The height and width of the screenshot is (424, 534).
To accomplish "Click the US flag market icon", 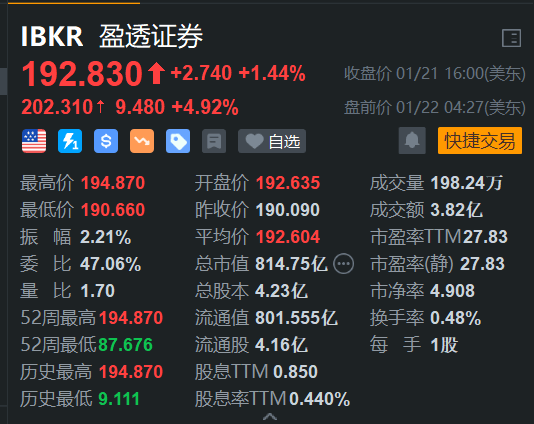I will pyautogui.click(x=34, y=141).
